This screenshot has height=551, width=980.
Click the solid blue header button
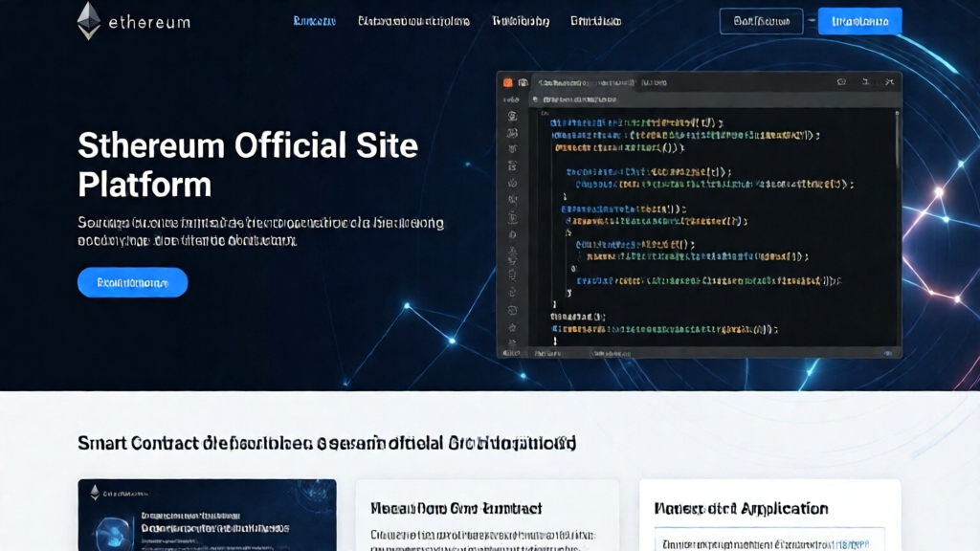[860, 21]
